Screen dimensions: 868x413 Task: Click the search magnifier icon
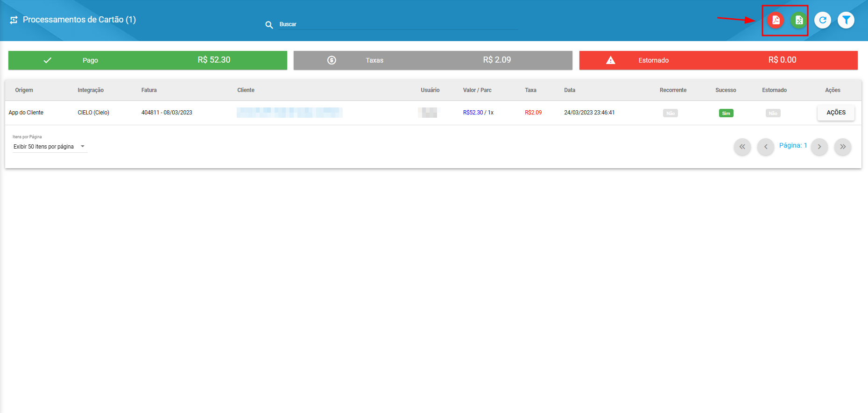[x=269, y=25]
